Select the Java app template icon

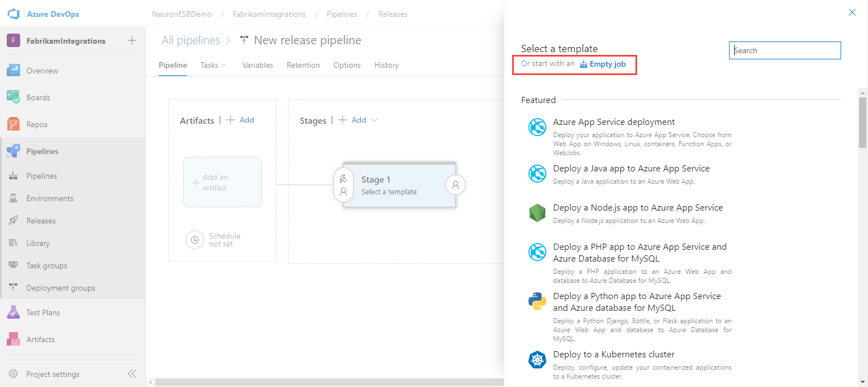537,174
